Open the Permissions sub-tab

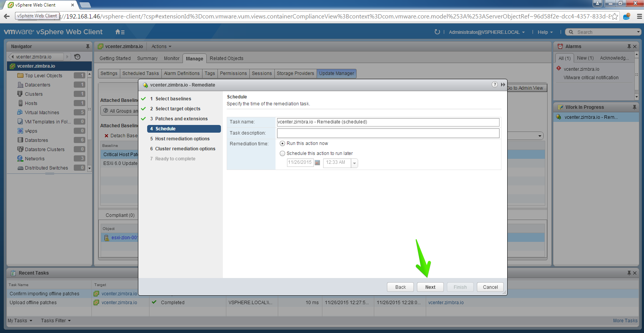pos(233,73)
